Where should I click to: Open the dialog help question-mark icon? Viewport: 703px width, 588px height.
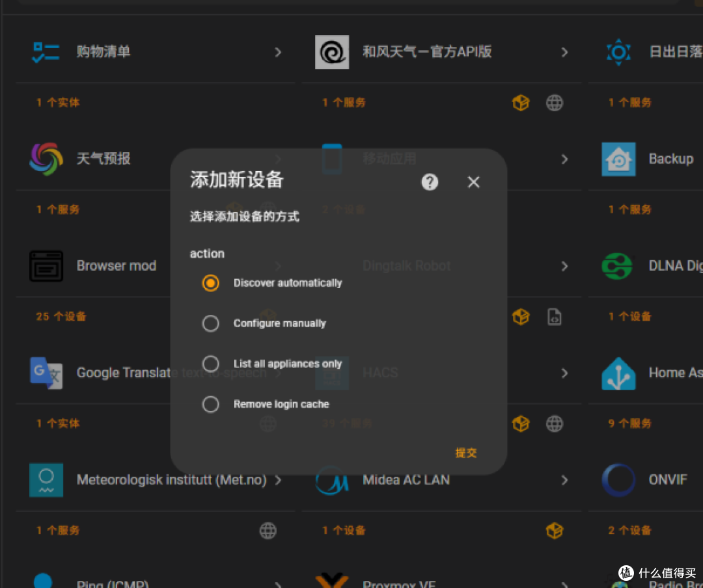[x=430, y=182]
